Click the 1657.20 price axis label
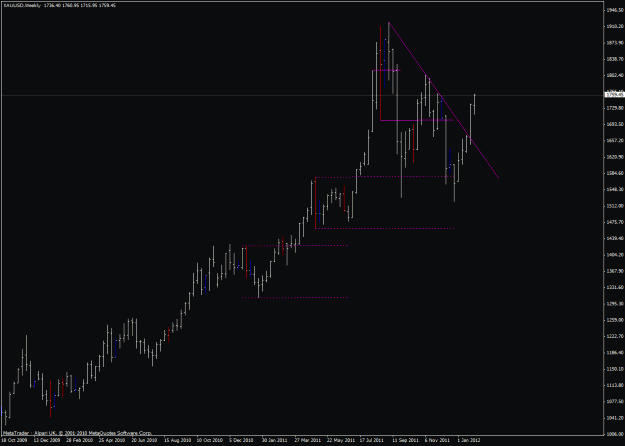Screen dimensions: 625x446 pos(615,141)
